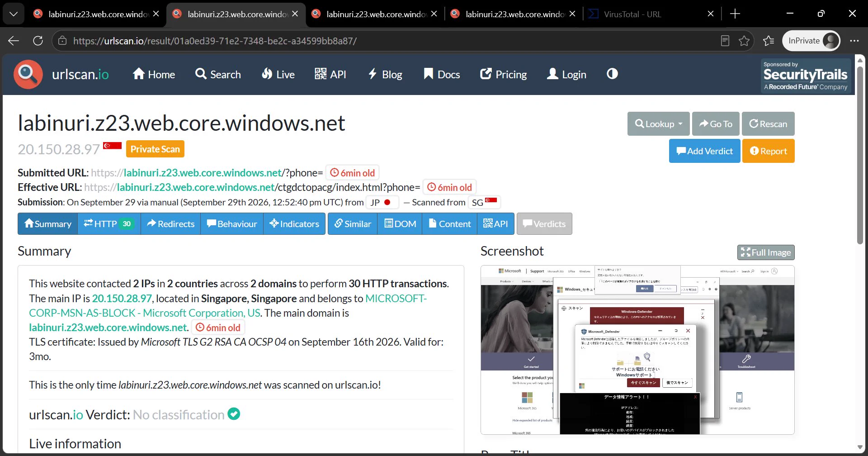Click the urlscan.io magnifier logo
Image resolution: width=868 pixels, height=456 pixels.
pos(28,74)
